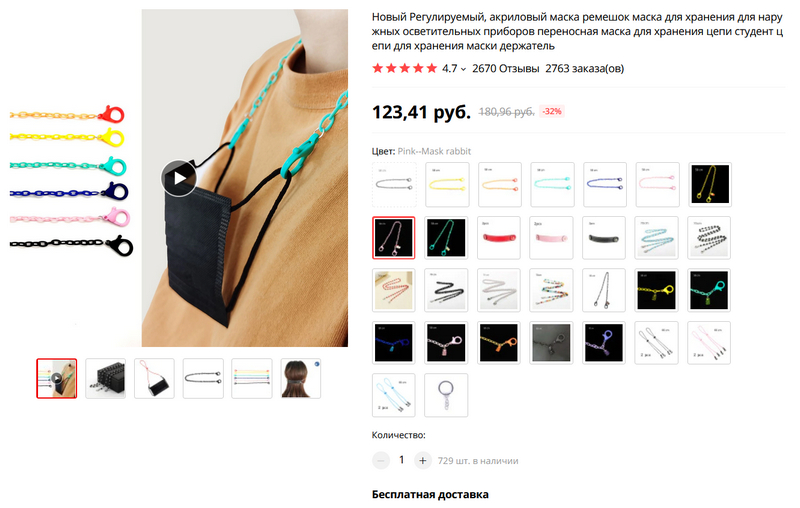Select the keyring variant option
This screenshot has height=508, width=800.
click(446, 395)
